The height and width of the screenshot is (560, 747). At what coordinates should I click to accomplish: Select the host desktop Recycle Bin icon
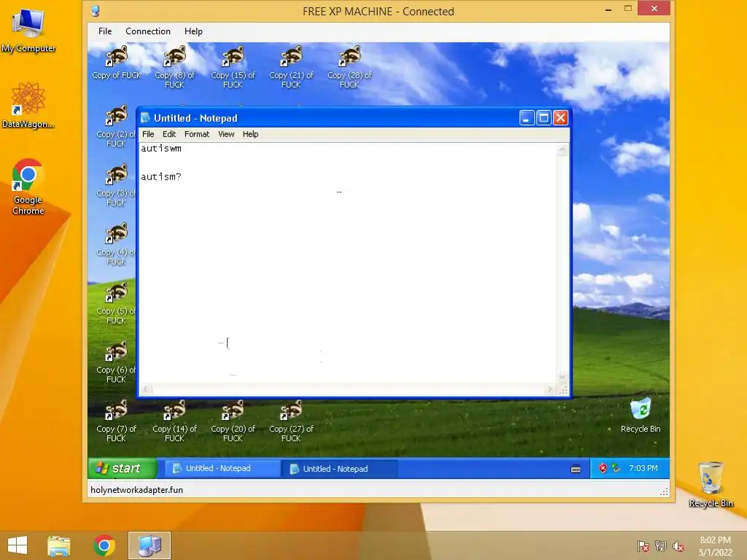(711, 484)
